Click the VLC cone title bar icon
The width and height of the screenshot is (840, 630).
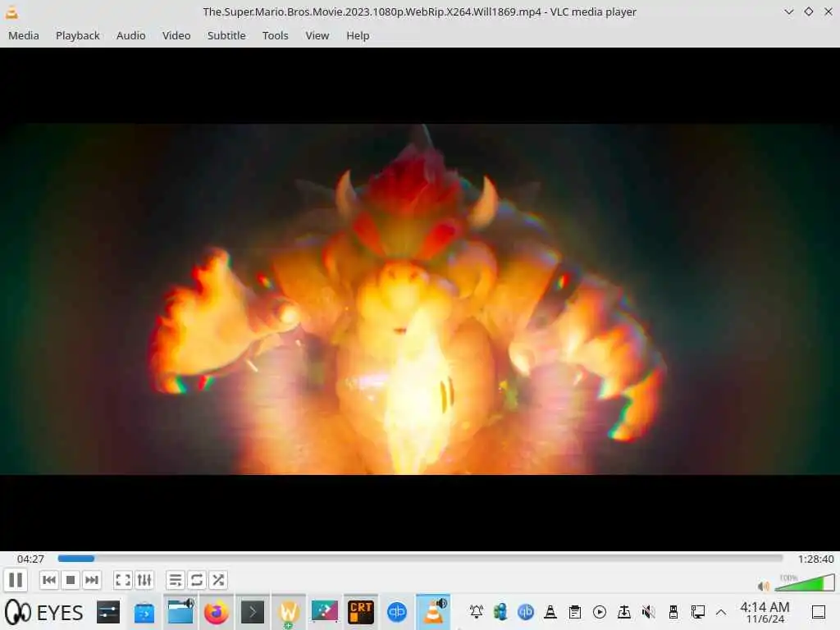(x=11, y=11)
